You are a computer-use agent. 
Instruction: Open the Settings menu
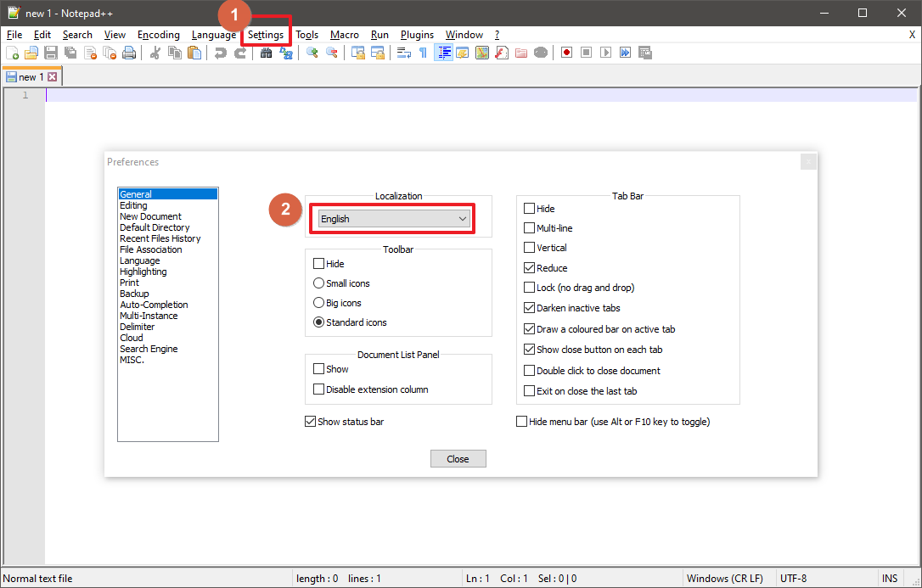click(265, 35)
